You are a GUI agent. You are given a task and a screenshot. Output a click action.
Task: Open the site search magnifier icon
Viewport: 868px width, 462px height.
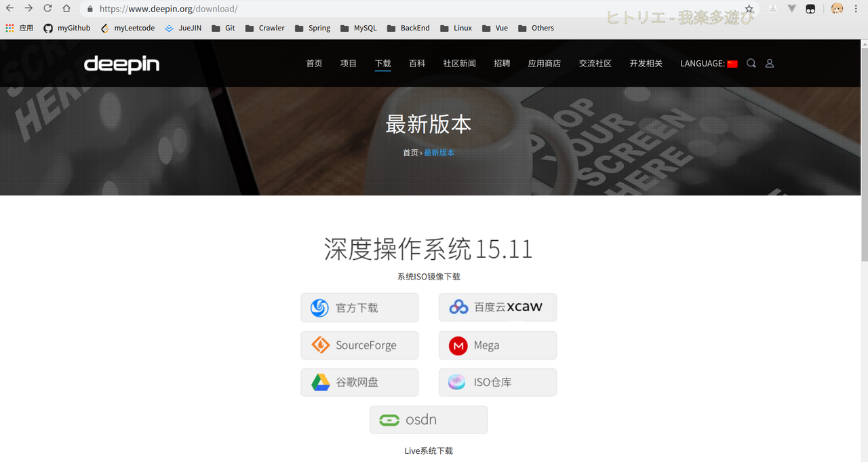click(751, 63)
